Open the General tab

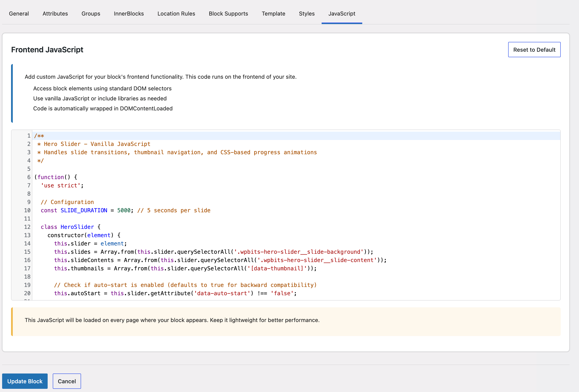pos(19,13)
